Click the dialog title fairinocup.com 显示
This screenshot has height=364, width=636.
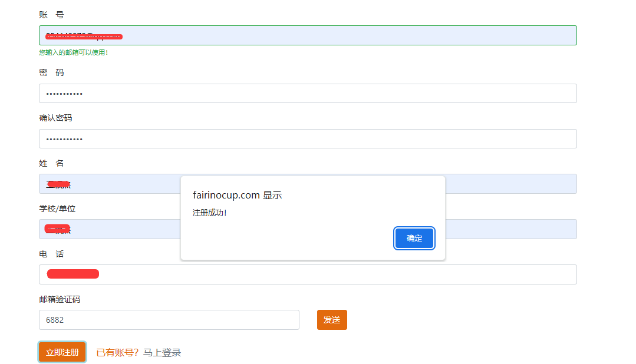click(238, 195)
